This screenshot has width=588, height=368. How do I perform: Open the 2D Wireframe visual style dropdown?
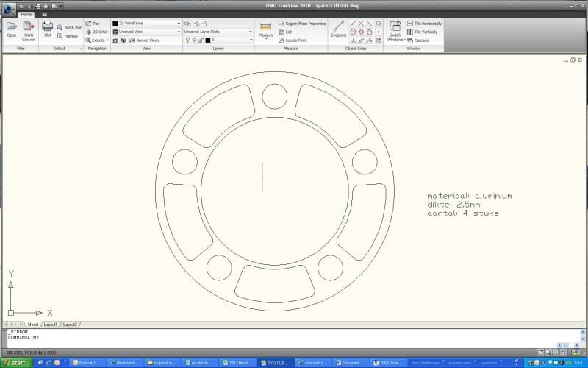tap(146, 24)
